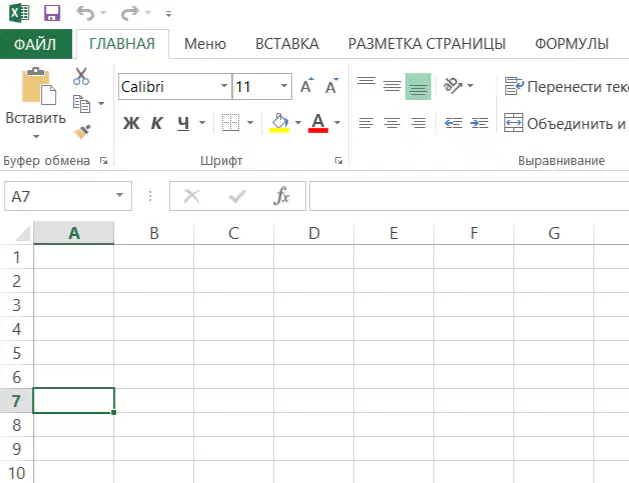
Task: Align text to the right
Action: 418,122
